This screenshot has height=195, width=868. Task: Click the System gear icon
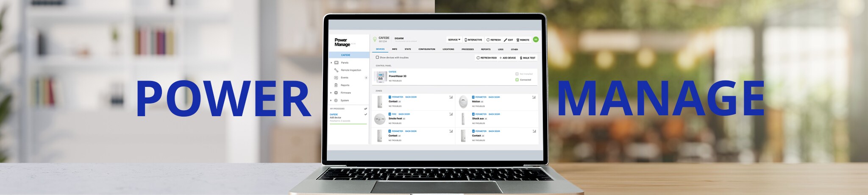point(336,100)
